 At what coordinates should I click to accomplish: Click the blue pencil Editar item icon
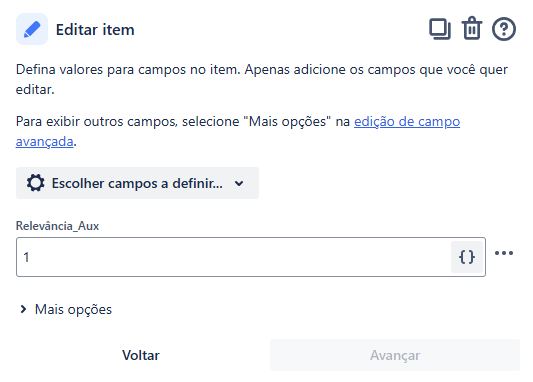pos(32,29)
